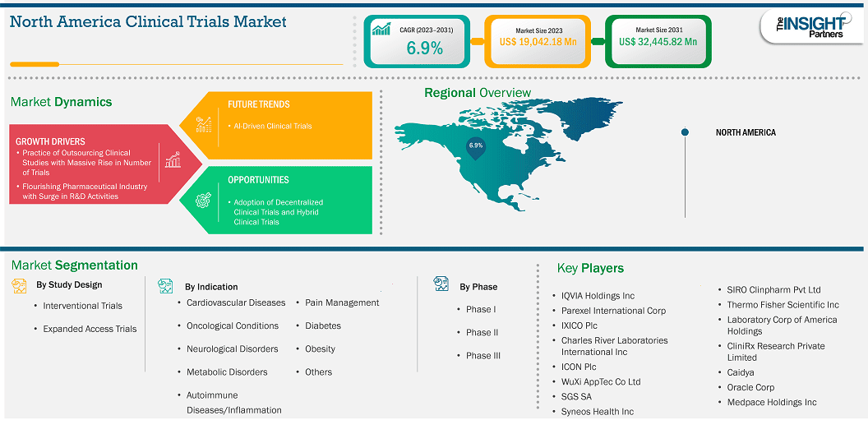
Task: Click the 'By Study Design' label
Action: tap(69, 285)
